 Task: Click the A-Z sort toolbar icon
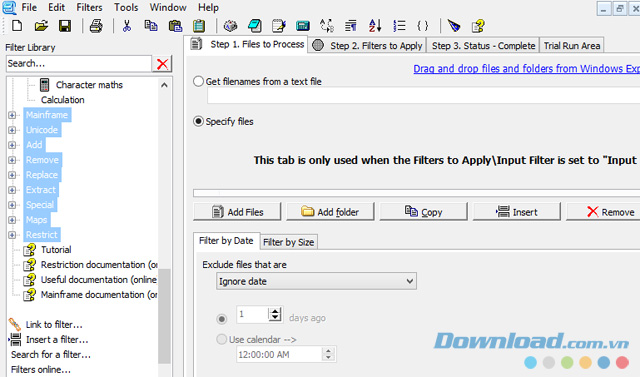click(x=375, y=26)
